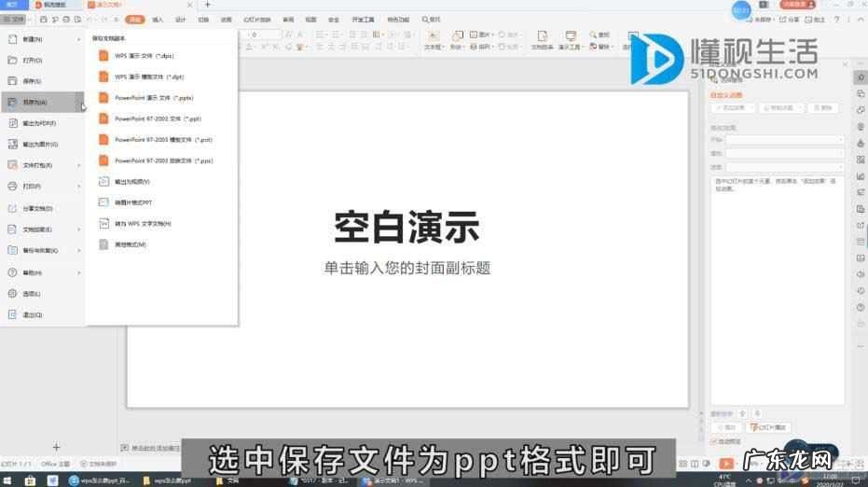Select 输出为视频(V) in the save submenu
The height and width of the screenshot is (487, 868).
click(160, 182)
